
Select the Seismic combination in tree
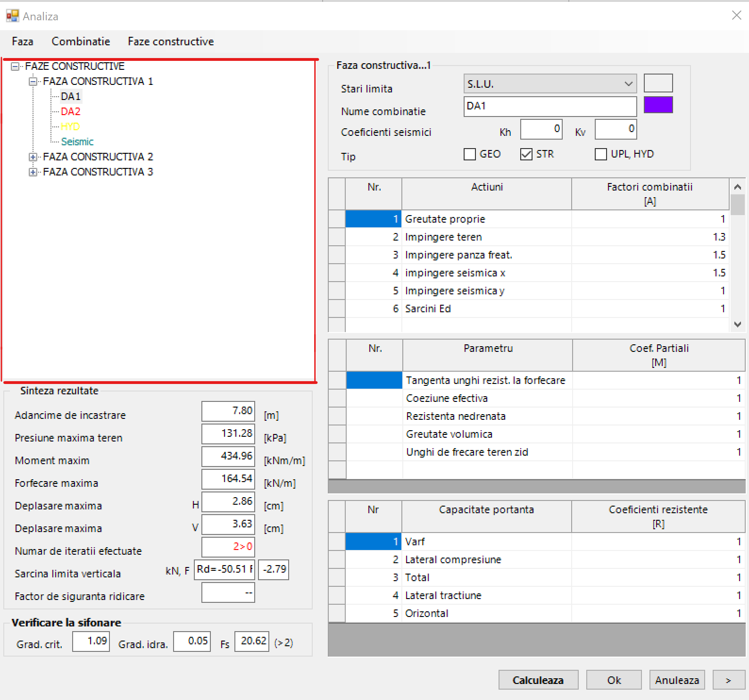77,142
